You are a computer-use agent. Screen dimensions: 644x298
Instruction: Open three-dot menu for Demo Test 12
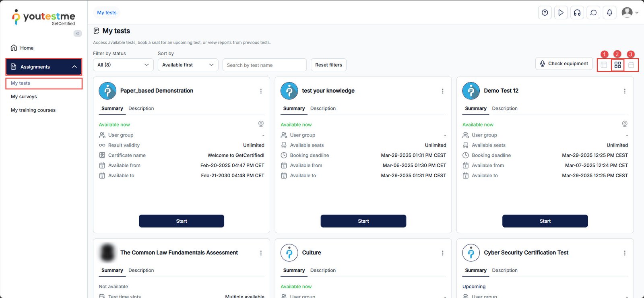pyautogui.click(x=624, y=91)
